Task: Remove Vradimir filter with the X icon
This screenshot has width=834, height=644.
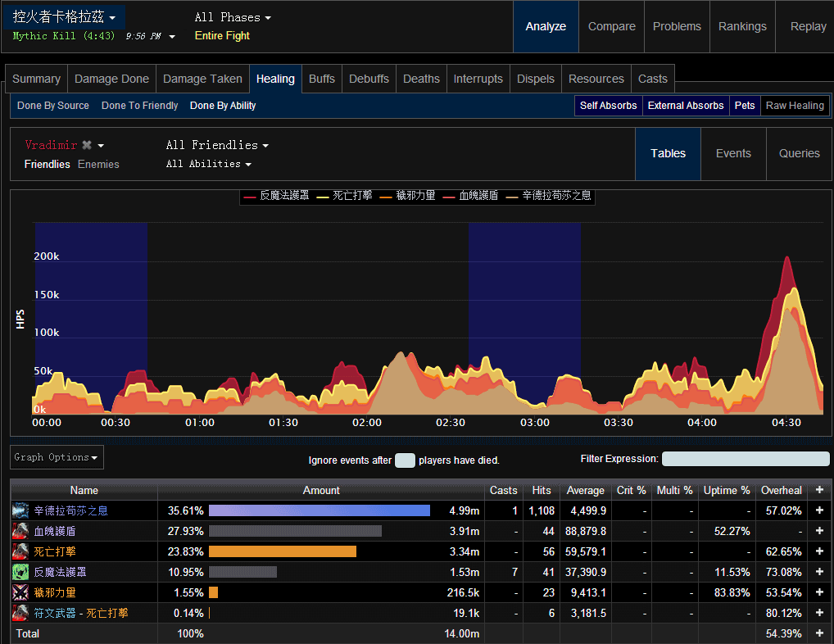Action: pyautogui.click(x=87, y=145)
